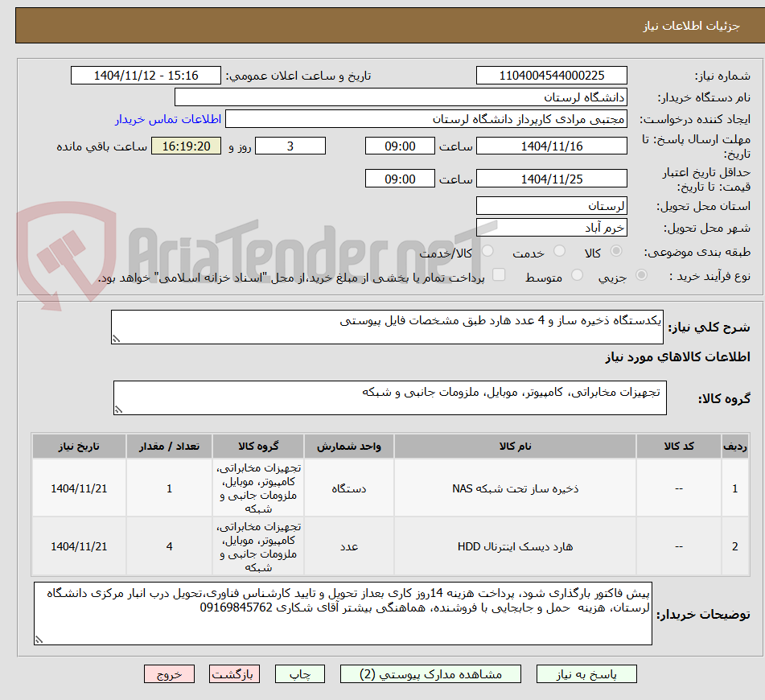Click the page title 'جزئیات اطلاعات نیاز'
765x700 pixels.
click(691, 26)
